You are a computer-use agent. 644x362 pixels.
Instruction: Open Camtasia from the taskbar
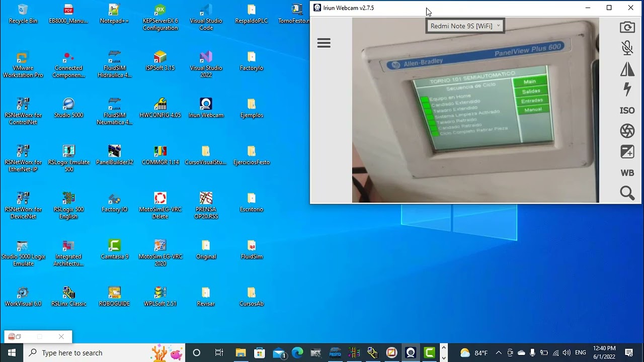(429, 353)
